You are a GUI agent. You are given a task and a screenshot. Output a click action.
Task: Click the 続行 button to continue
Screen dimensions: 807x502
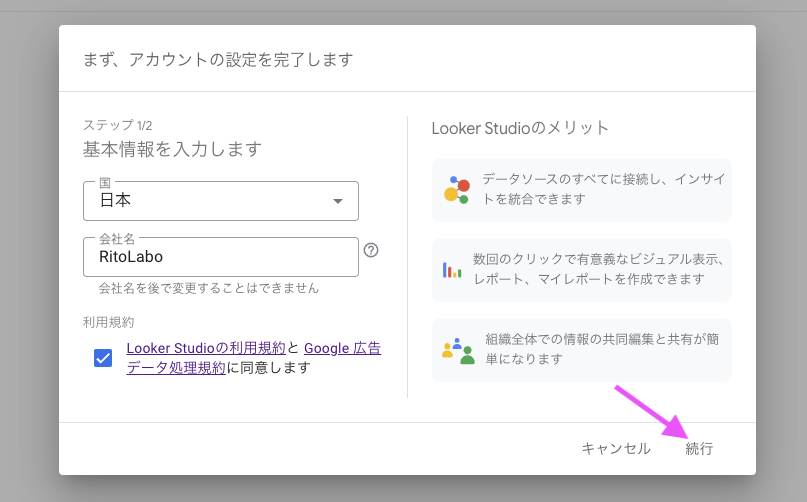pos(699,448)
